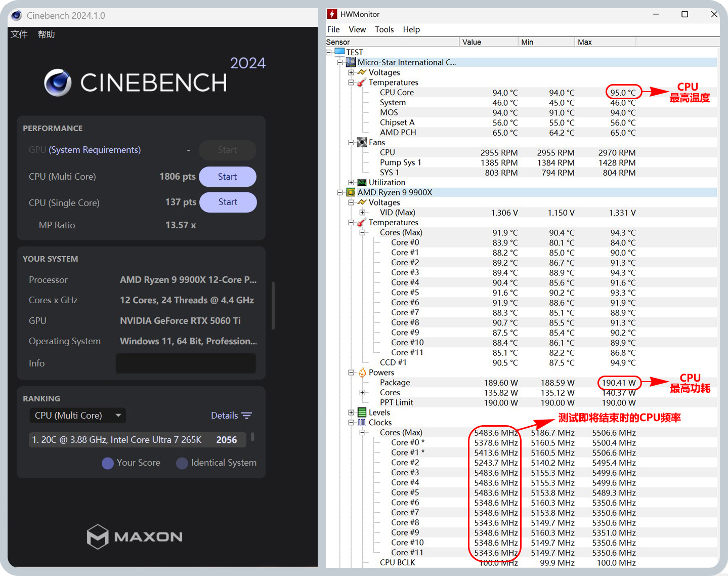Viewport: 728px width, 576px height.
Task: Select the Pump Sys 1 fan row
Action: point(522,162)
